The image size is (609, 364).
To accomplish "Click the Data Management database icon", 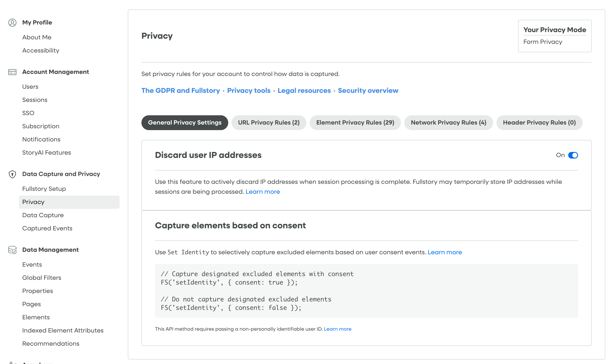I will pos(12,250).
